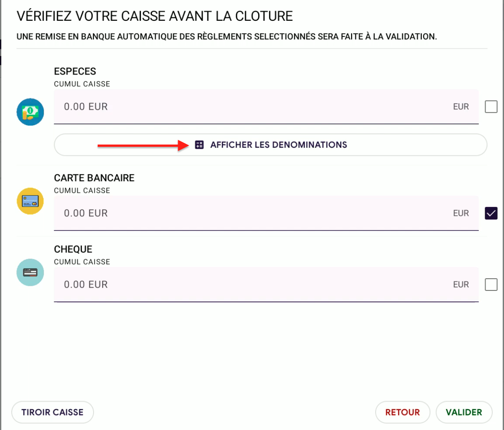Expand the Afficher les denominations text label
This screenshot has width=504, height=430.
(278, 145)
